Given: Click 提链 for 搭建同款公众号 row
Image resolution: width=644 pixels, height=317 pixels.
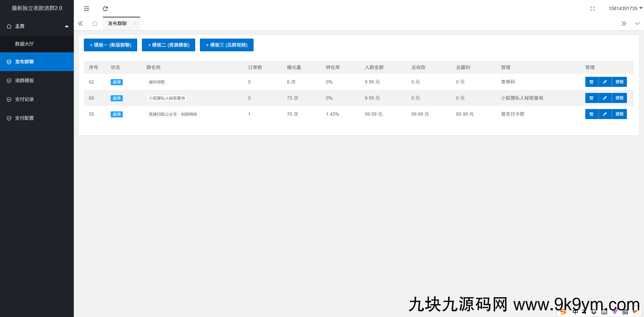Looking at the screenshot, I should click(620, 114).
